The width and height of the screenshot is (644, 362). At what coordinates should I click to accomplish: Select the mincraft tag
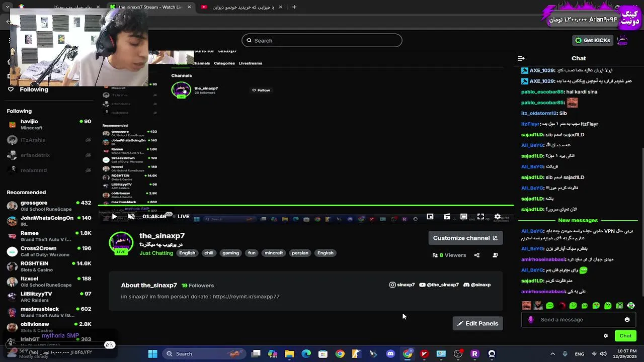click(274, 253)
